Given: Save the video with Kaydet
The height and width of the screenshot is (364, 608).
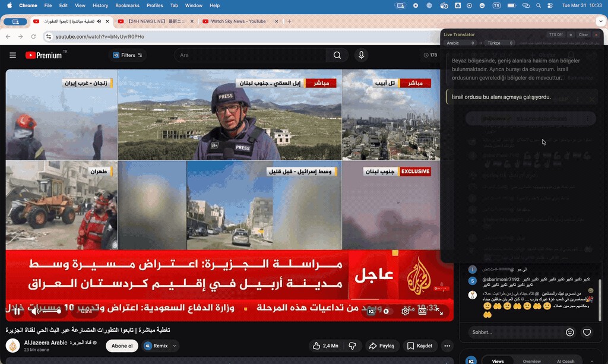Looking at the screenshot, I should 420,346.
